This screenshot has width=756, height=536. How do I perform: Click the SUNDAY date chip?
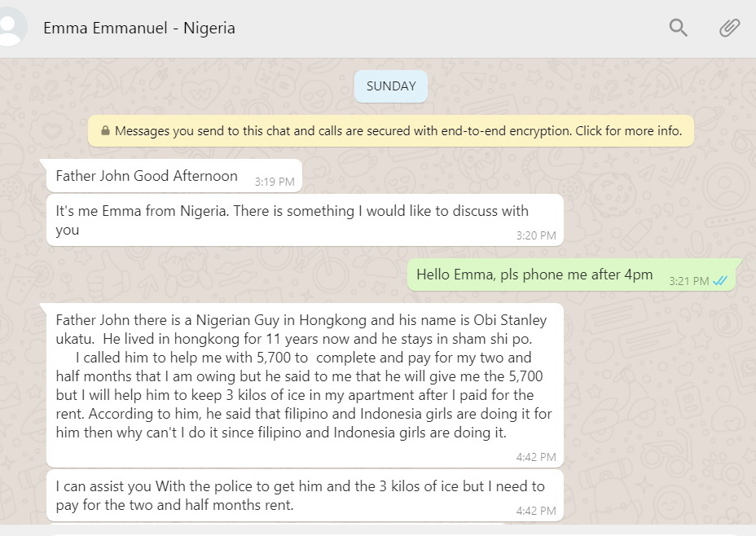point(391,86)
